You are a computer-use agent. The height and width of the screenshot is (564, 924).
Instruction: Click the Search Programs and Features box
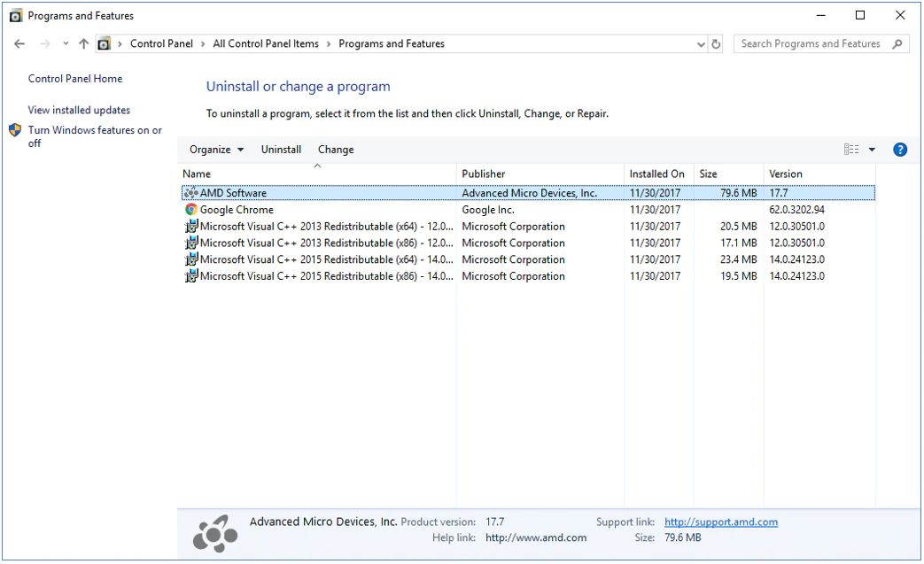tap(821, 43)
